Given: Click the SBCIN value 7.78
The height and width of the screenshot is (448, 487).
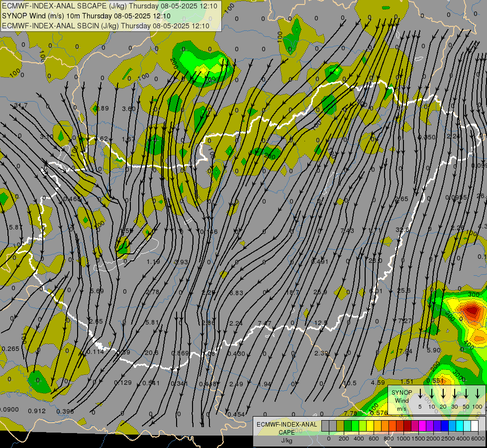Looking at the screenshot, I should 351,413.
